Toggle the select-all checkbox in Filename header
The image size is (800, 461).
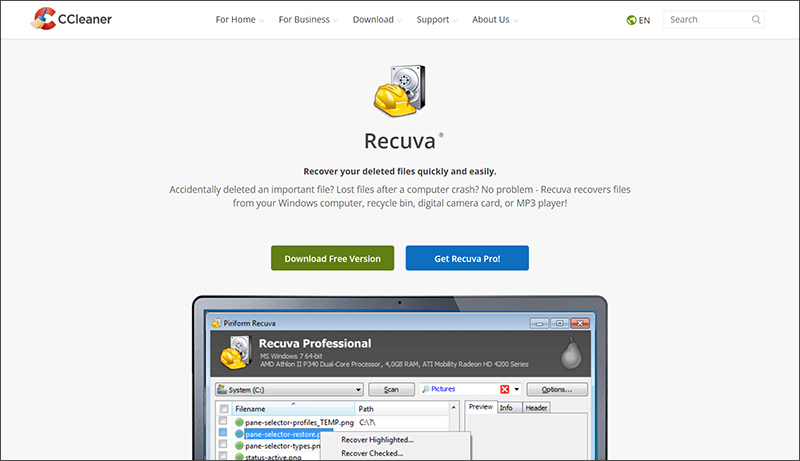(223, 408)
